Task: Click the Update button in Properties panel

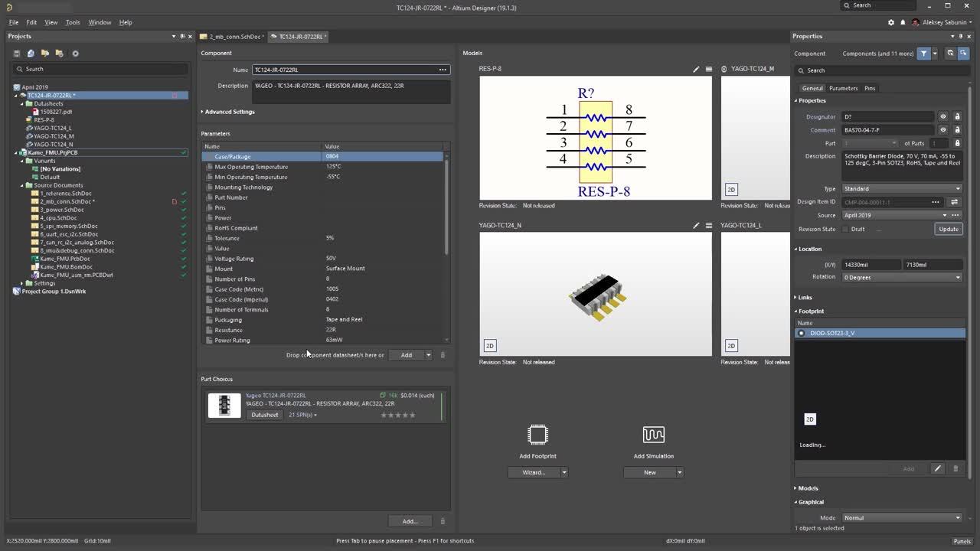Action: click(x=948, y=229)
